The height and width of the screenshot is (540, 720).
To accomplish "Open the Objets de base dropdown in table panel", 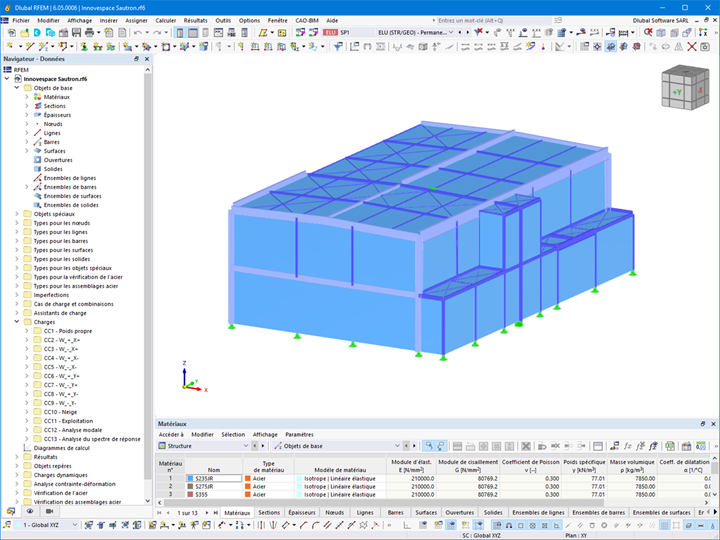I will [x=397, y=446].
